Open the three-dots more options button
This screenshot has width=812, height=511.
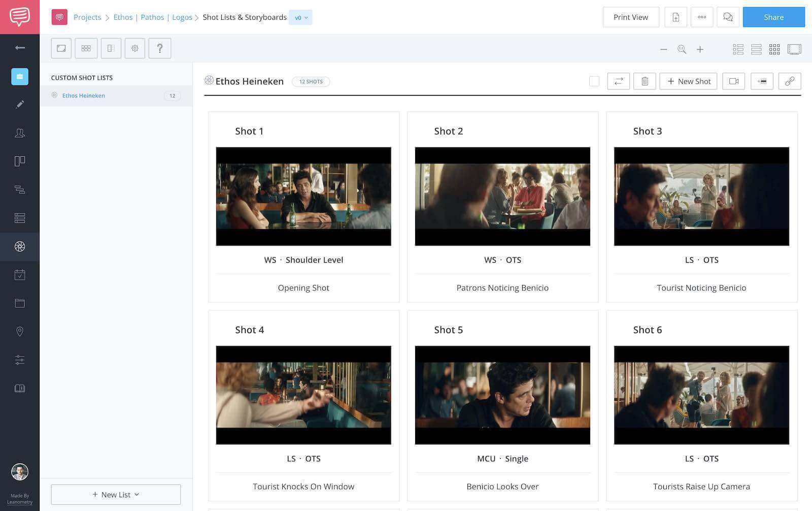pyautogui.click(x=702, y=17)
